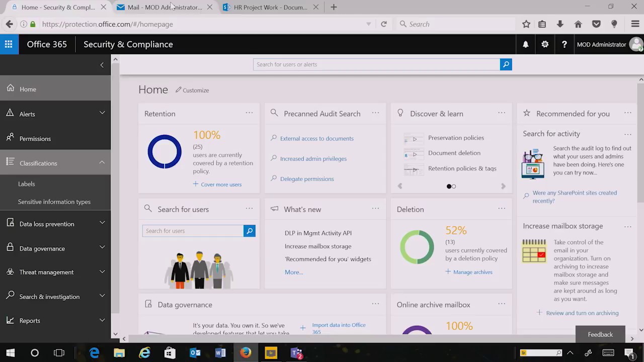This screenshot has width=644, height=362.
Task: Bookmark this page with the star icon
Action: [x=526, y=24]
